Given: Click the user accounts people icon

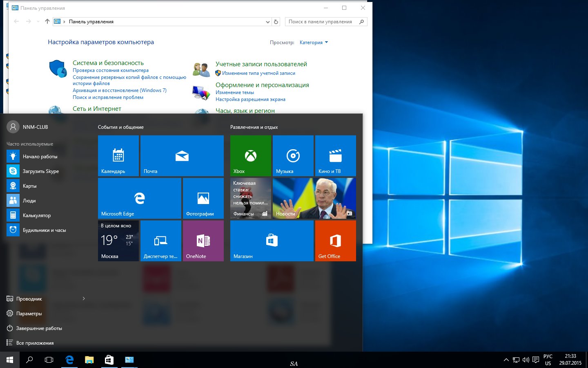Looking at the screenshot, I should pos(201,70).
